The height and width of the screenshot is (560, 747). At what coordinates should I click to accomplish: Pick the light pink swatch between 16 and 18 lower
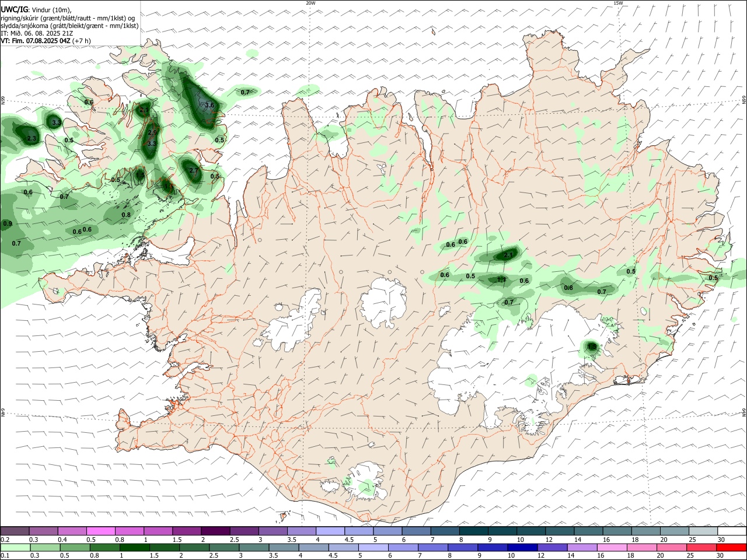(x=613, y=547)
